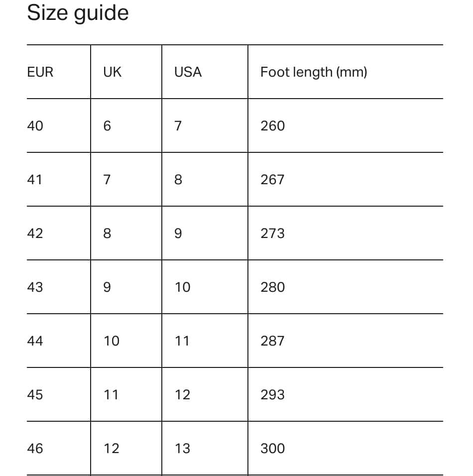This screenshot has height=476, width=473.
Task: Select the EUR column header
Action: [40, 72]
